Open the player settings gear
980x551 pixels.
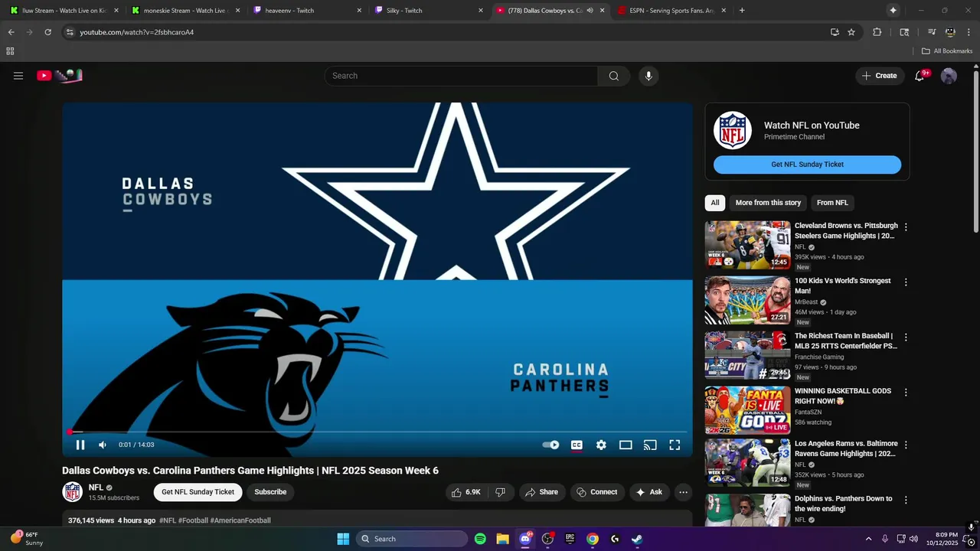pos(601,445)
